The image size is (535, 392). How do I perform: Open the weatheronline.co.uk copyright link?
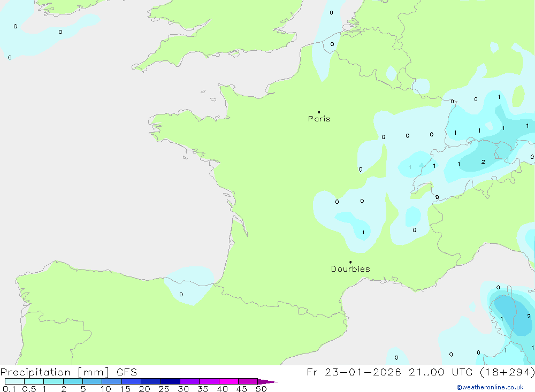pyautogui.click(x=490, y=387)
